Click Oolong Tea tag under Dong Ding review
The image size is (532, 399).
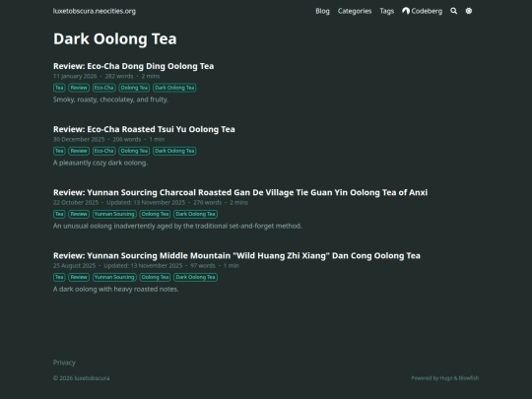(x=134, y=88)
